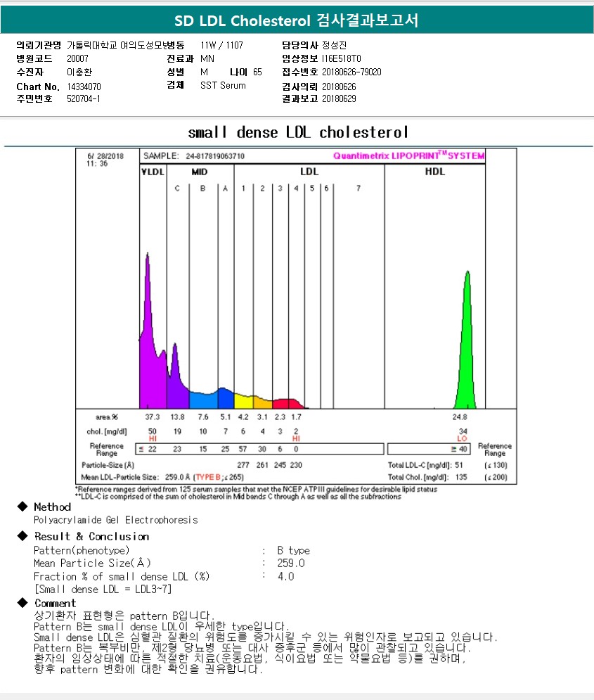Select MID-C area % value 13.8
This screenshot has height=700, width=594.
tap(177, 417)
